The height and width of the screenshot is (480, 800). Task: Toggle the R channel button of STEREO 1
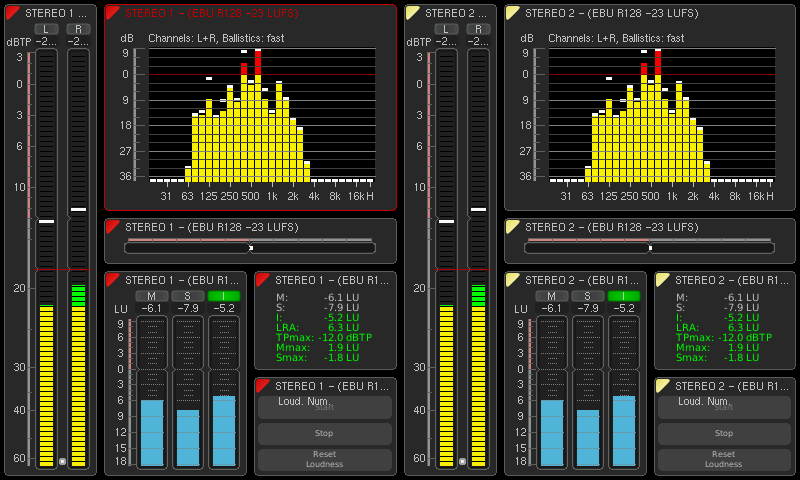coord(78,29)
